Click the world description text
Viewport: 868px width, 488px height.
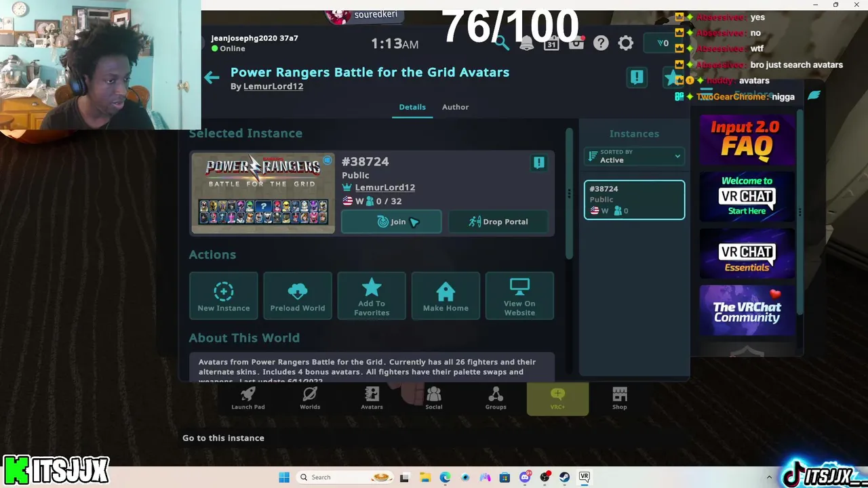pyautogui.click(x=372, y=367)
